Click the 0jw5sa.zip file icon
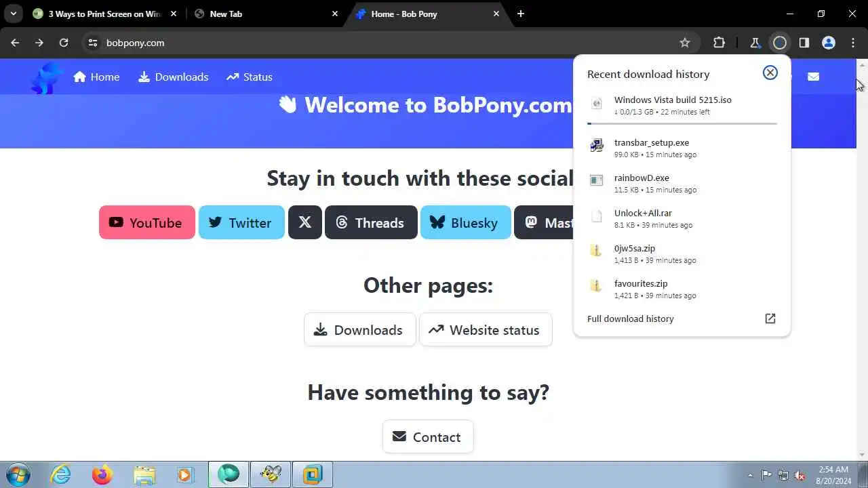868x488 pixels. point(597,251)
